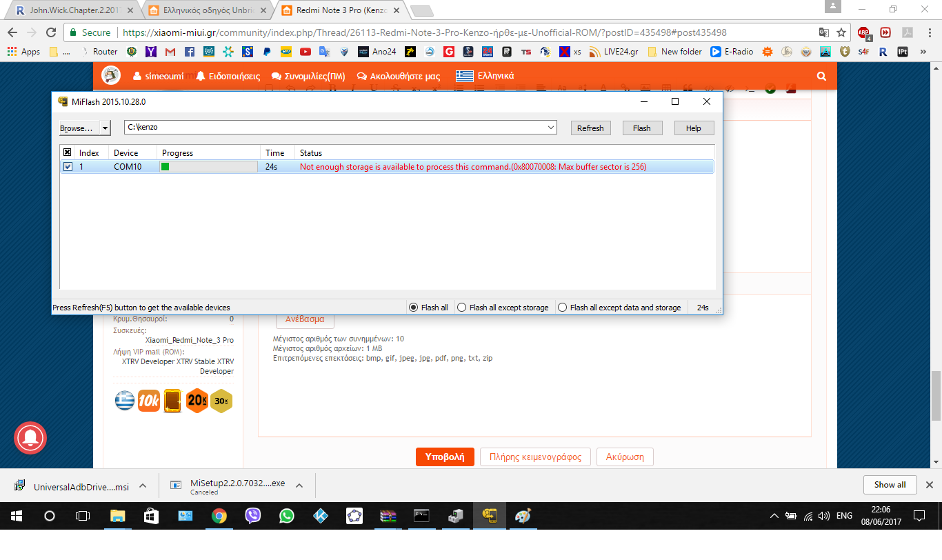Open Paint from the taskbar

523,515
